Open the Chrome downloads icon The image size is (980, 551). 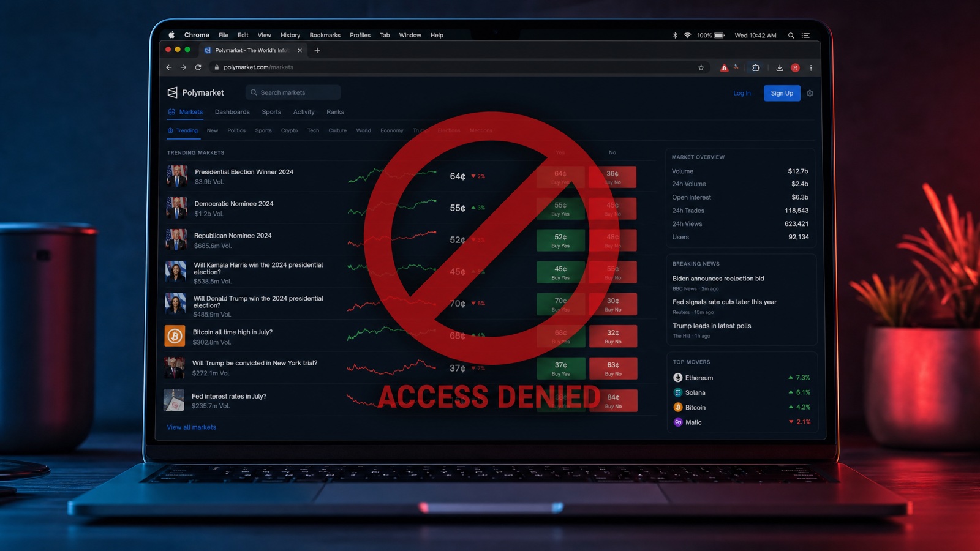pyautogui.click(x=780, y=68)
